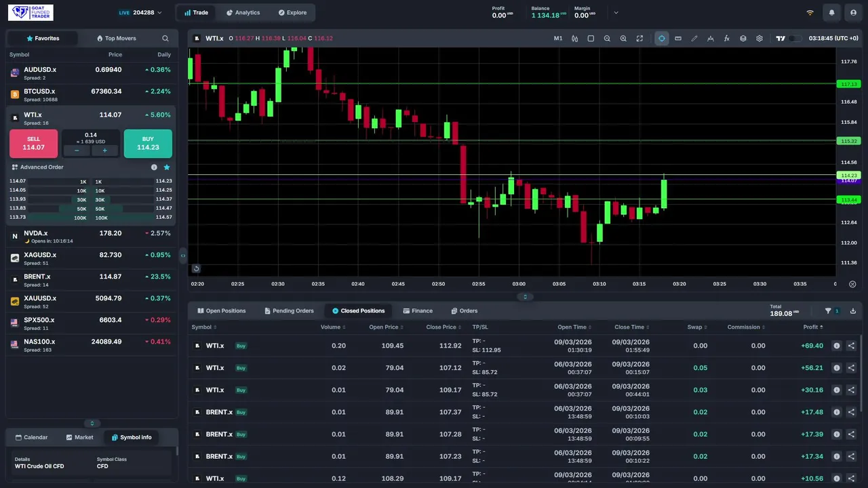The image size is (868, 488).
Task: Open the Explore tab
Action: point(292,13)
